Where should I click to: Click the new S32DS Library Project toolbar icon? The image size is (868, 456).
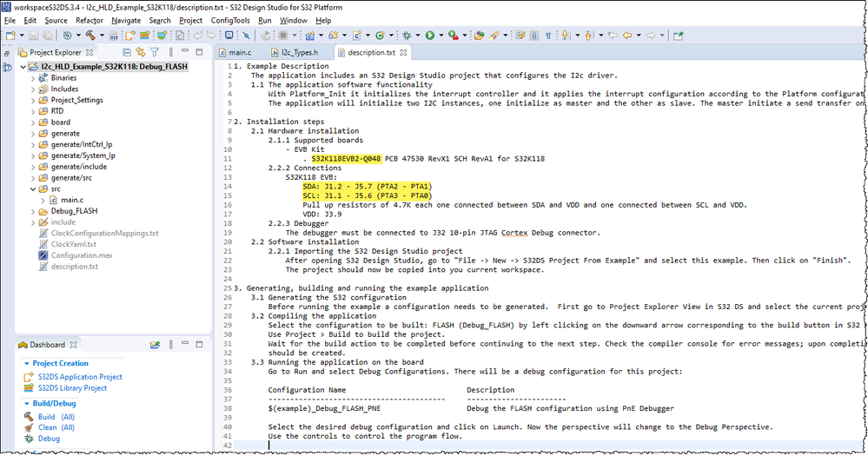coord(144,36)
